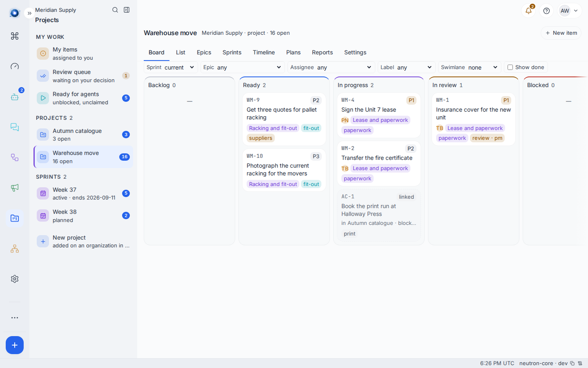Viewport: 588px width, 368px height.
Task: Open the Review queue item
Action: pos(83,76)
